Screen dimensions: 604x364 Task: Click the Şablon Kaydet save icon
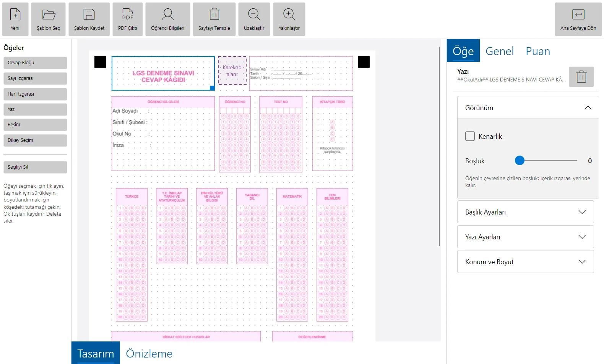(89, 15)
